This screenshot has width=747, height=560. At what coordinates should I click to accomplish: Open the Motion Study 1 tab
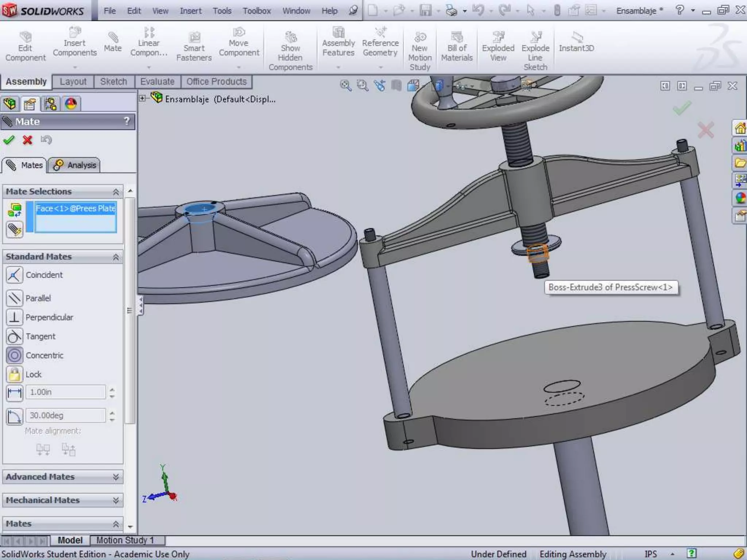[125, 540]
